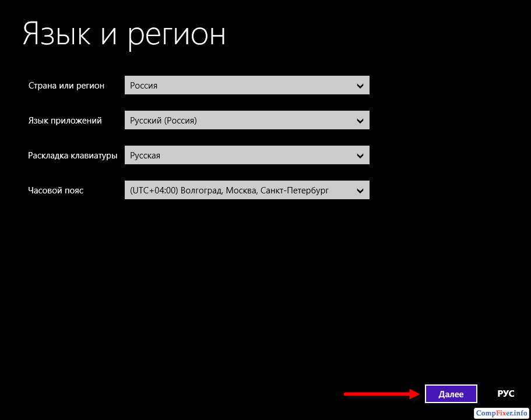Select the Раскладка клавиатуры label
Image resolution: width=531 pixels, height=420 pixels.
pos(73,156)
